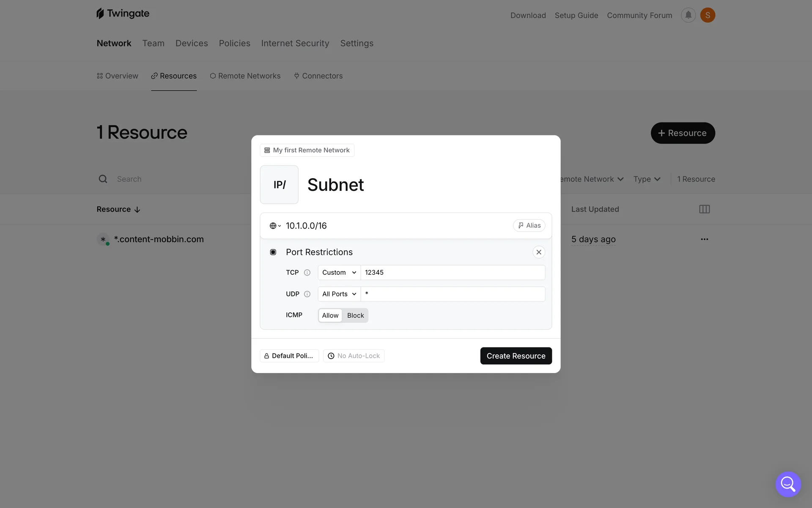Remove Port Restrictions with the X button
The width and height of the screenshot is (812, 508).
pos(538,252)
